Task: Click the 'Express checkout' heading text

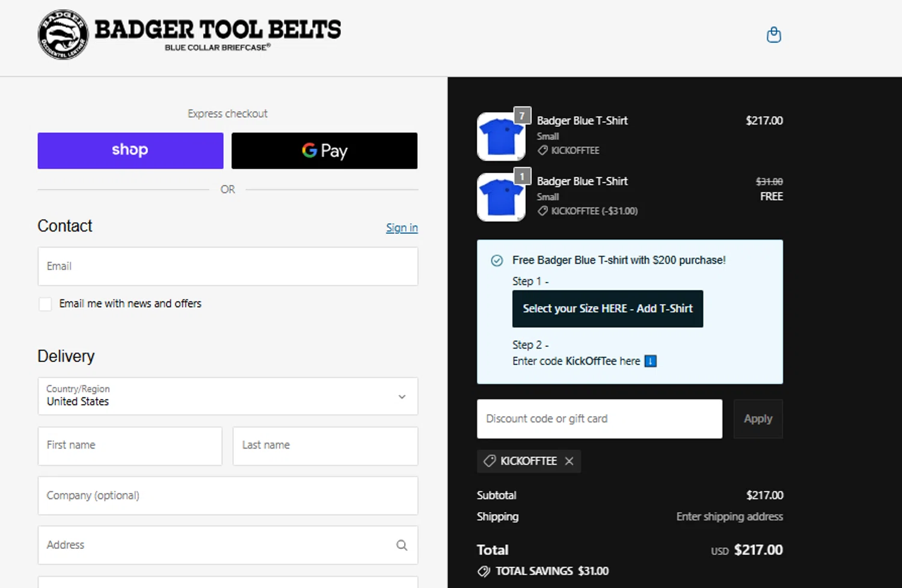Action: [227, 114]
